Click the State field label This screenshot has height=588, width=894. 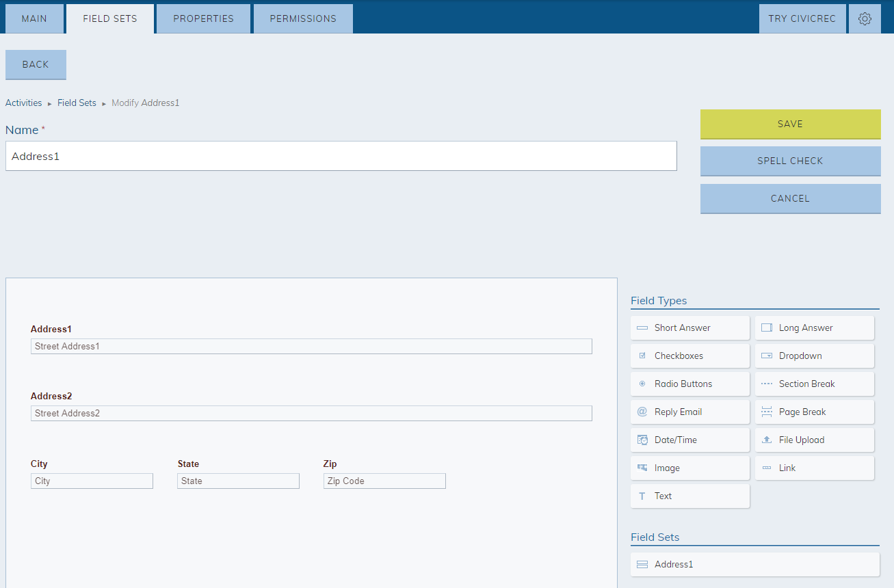pos(188,464)
